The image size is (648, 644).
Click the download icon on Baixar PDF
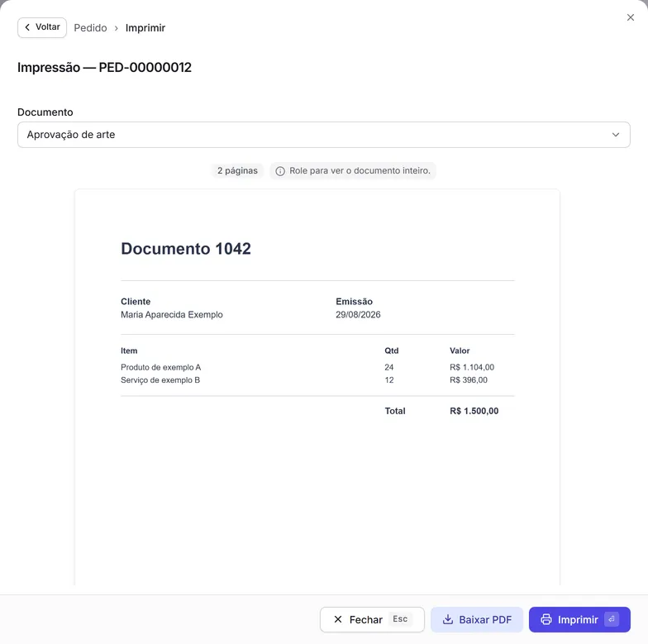(x=448, y=619)
